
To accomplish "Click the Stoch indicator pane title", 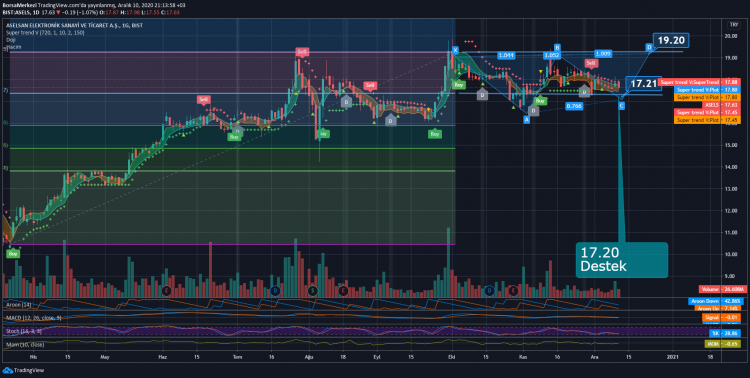I will 24,331.
